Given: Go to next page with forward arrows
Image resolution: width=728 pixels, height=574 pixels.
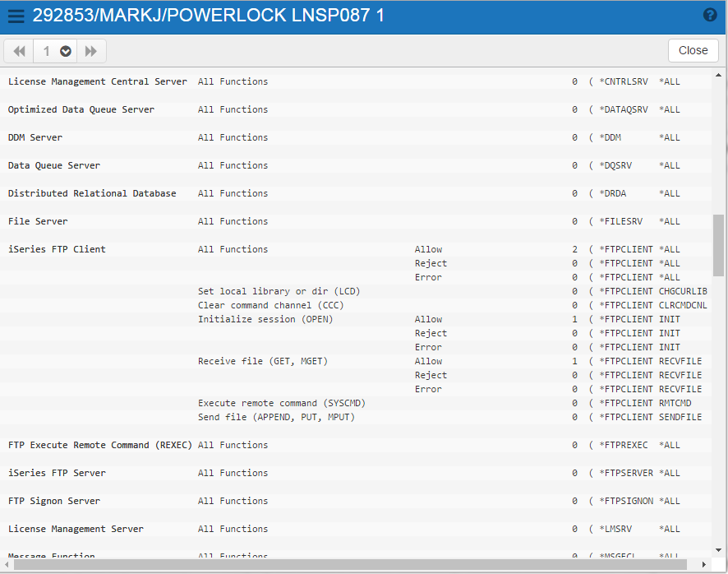Looking at the screenshot, I should (91, 51).
